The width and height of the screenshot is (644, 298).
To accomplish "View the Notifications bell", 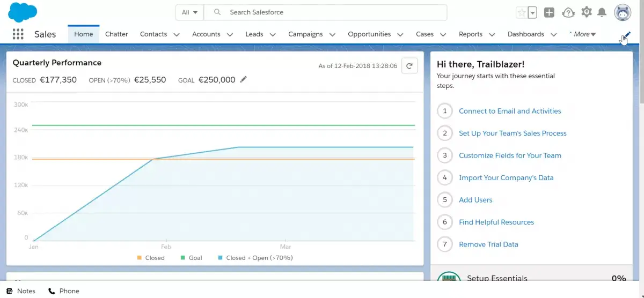I will (x=602, y=12).
